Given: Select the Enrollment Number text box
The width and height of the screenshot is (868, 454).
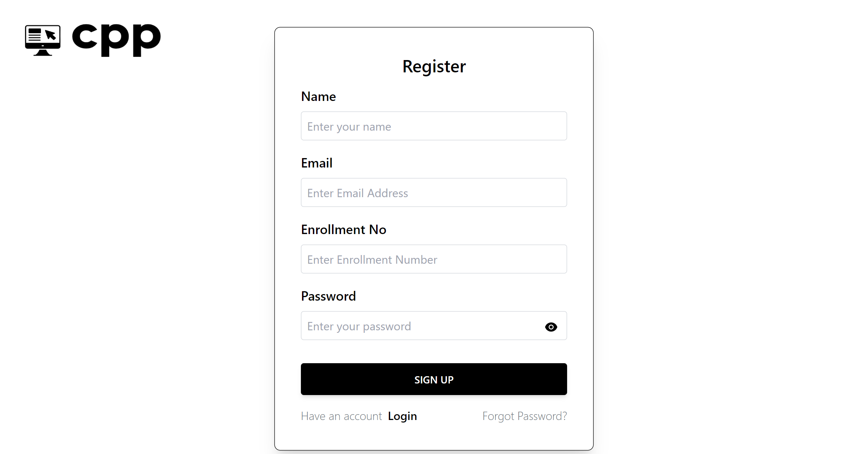Looking at the screenshot, I should (x=434, y=259).
